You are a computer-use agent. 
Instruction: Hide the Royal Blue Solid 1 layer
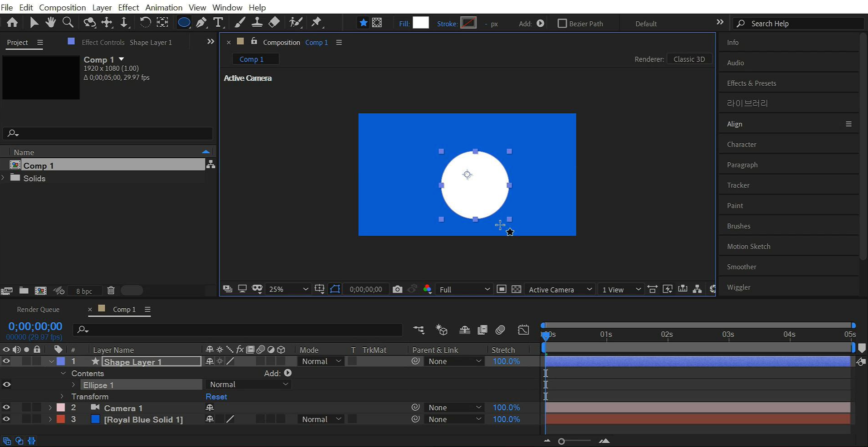tap(6, 419)
